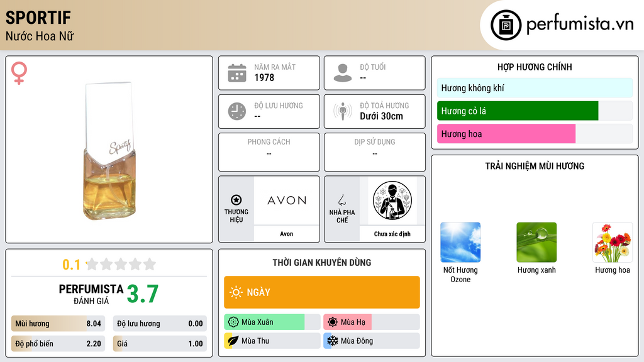Click the star rating row
Image resolution: width=644 pixels, height=362 pixels.
coord(121,264)
